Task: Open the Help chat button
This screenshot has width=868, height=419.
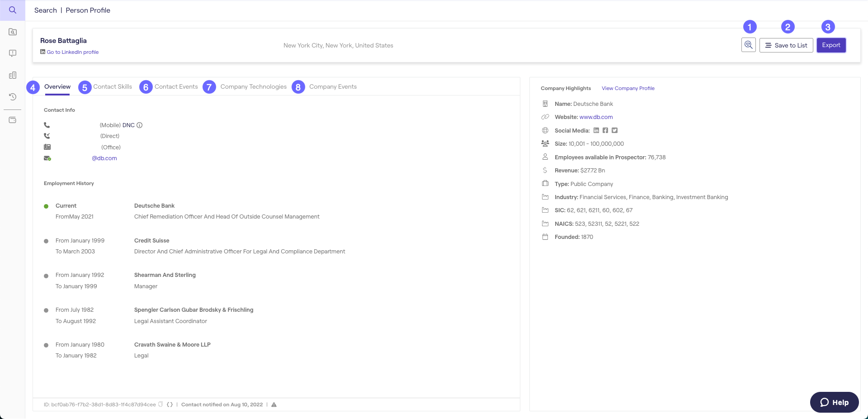Action: (834, 402)
